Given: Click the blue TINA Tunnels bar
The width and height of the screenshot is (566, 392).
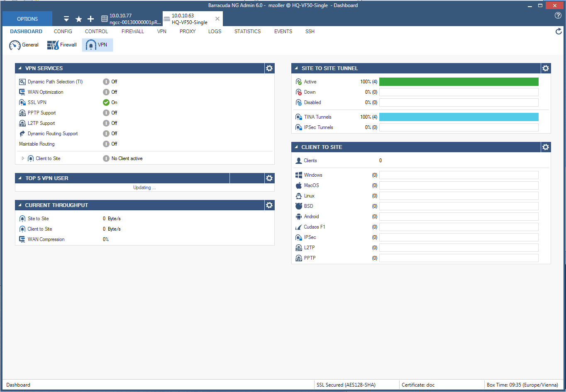Looking at the screenshot, I should click(459, 117).
